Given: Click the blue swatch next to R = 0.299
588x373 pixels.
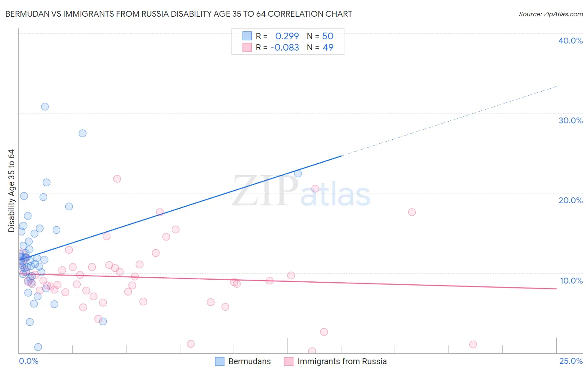Looking at the screenshot, I should point(247,36).
